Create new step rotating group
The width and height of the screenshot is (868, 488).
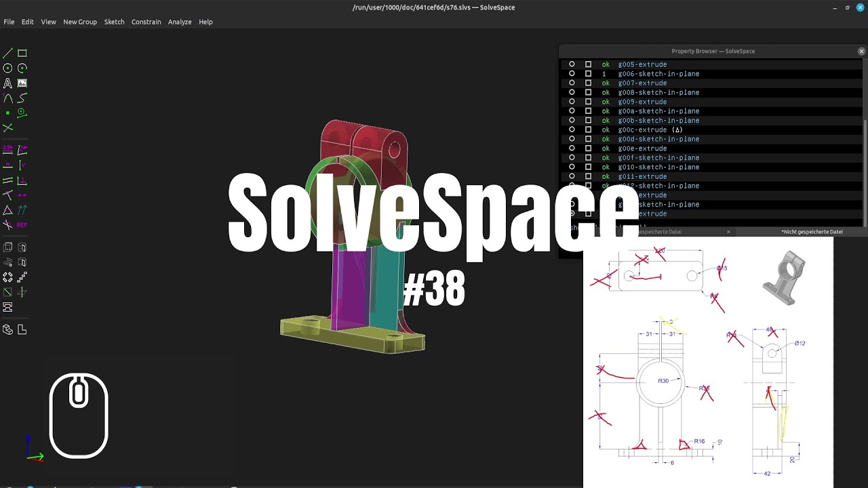7,277
